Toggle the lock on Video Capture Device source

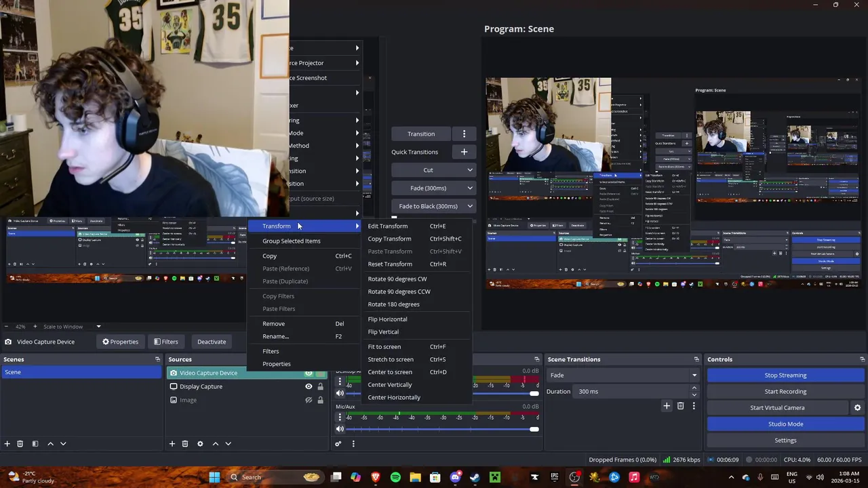[321, 373]
